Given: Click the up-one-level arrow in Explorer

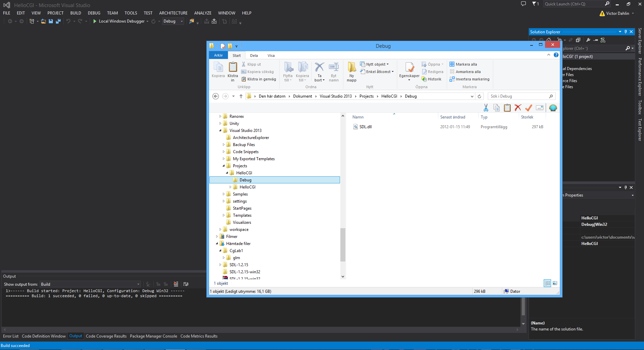Looking at the screenshot, I should pyautogui.click(x=241, y=96).
